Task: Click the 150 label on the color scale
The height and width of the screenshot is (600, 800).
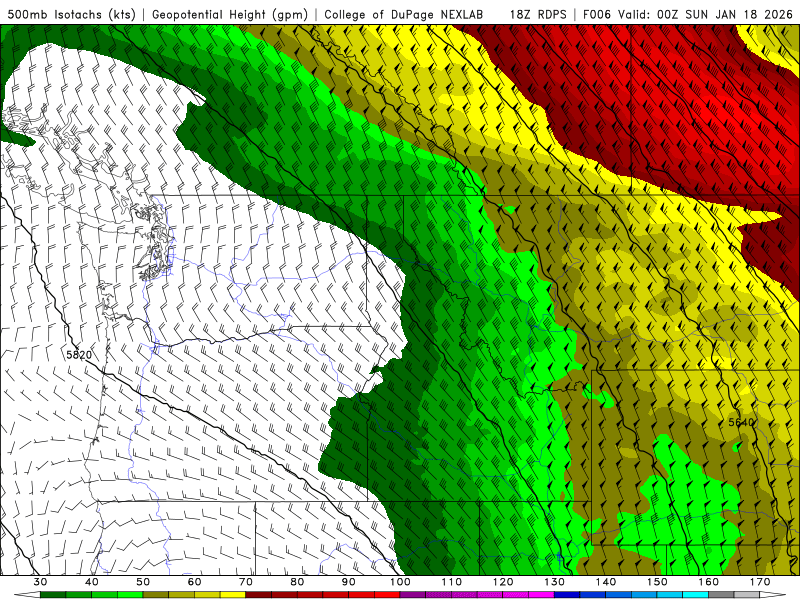Action: [657, 582]
